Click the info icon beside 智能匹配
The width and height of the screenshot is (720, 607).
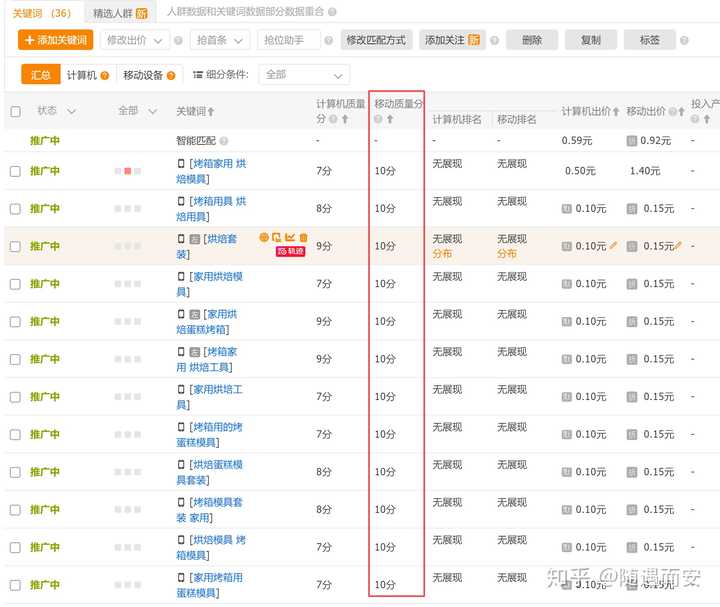click(x=224, y=141)
